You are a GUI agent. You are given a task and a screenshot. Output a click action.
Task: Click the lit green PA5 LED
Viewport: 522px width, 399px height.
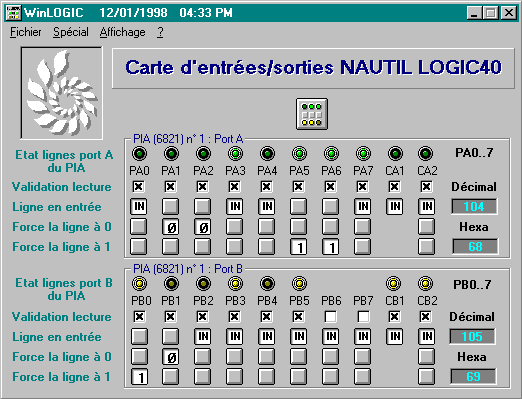pos(299,153)
